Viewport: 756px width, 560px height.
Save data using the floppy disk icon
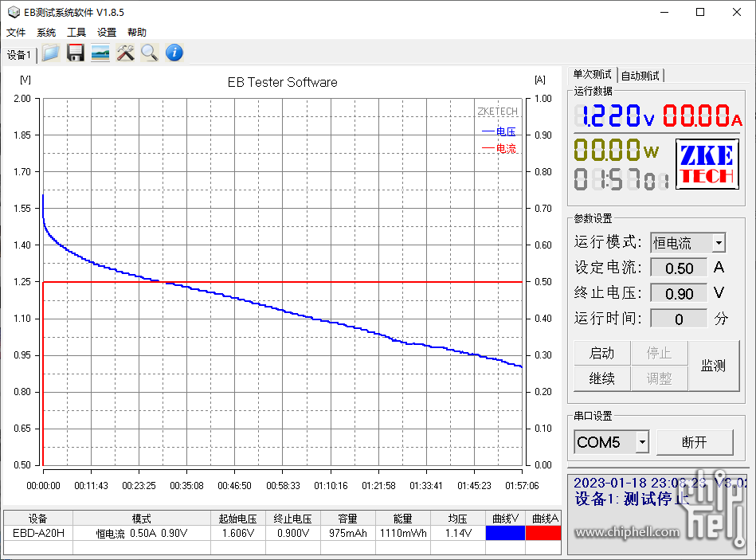tap(75, 53)
